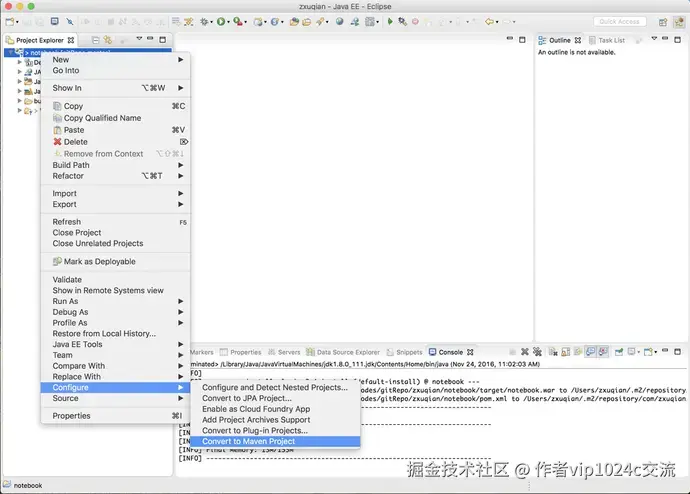This screenshot has width=690, height=494.
Task: Click the Resume green play toolbar icon
Action: [390, 22]
